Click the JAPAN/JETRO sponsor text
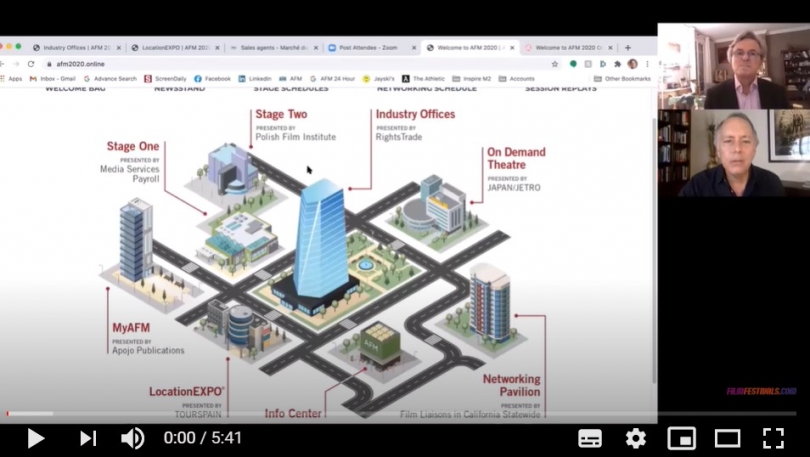Screen dimensions: 810x457 click(x=514, y=187)
